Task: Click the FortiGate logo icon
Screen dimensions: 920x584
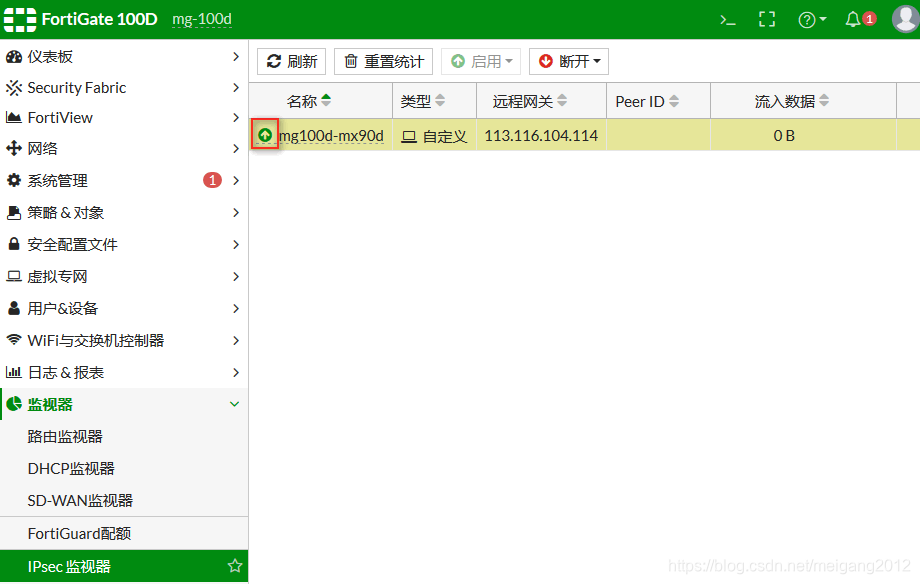Action: (x=20, y=19)
